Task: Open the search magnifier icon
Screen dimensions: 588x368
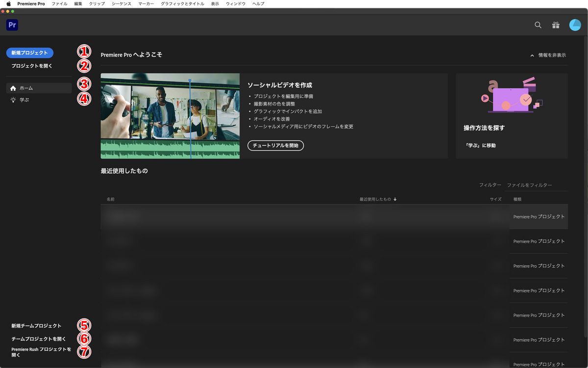Action: tap(538, 25)
